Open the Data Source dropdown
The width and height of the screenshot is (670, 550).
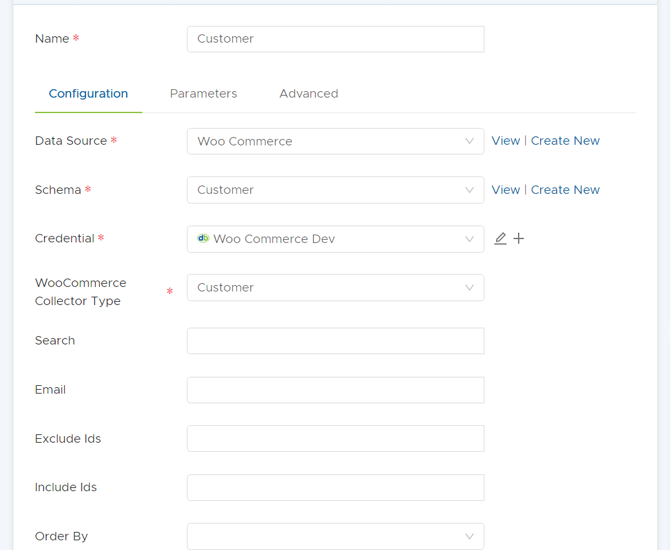335,141
